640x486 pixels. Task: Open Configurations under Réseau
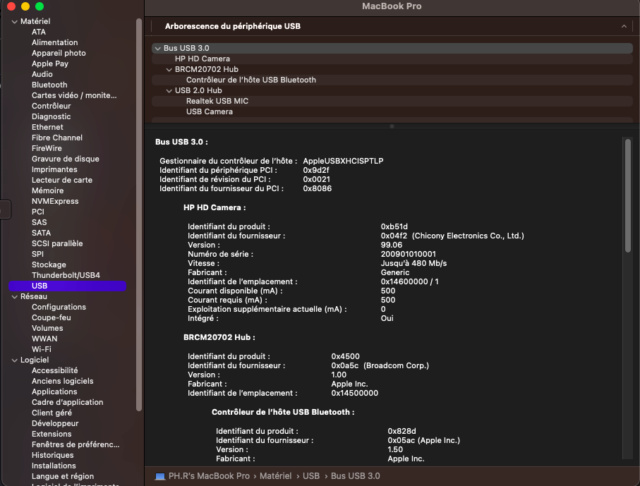[x=59, y=307]
